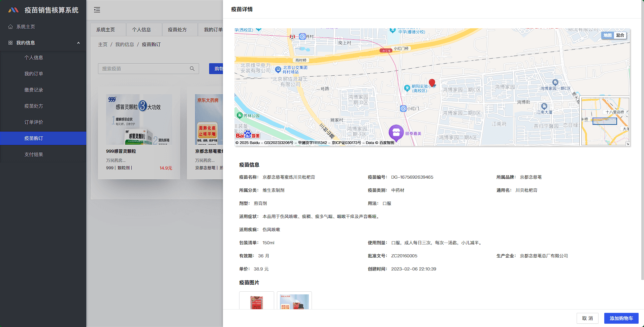Click the 小红门 subway station icon

tap(403, 108)
